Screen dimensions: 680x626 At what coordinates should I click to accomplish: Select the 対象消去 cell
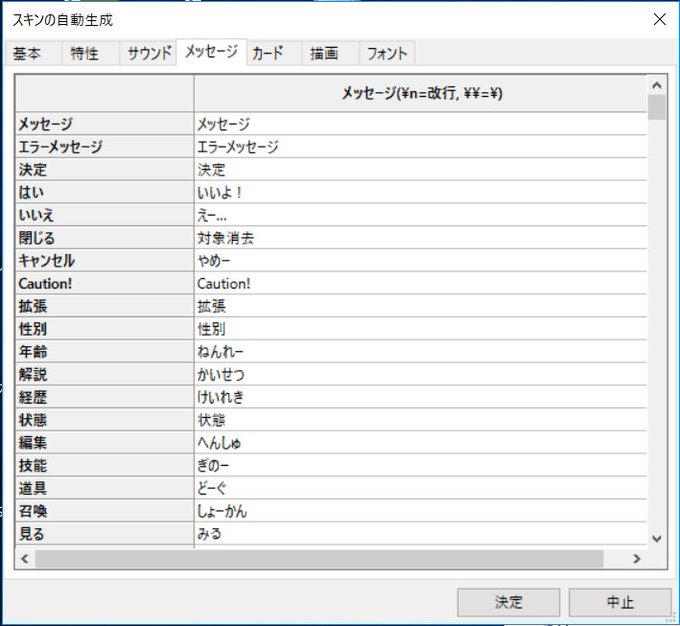point(420,238)
